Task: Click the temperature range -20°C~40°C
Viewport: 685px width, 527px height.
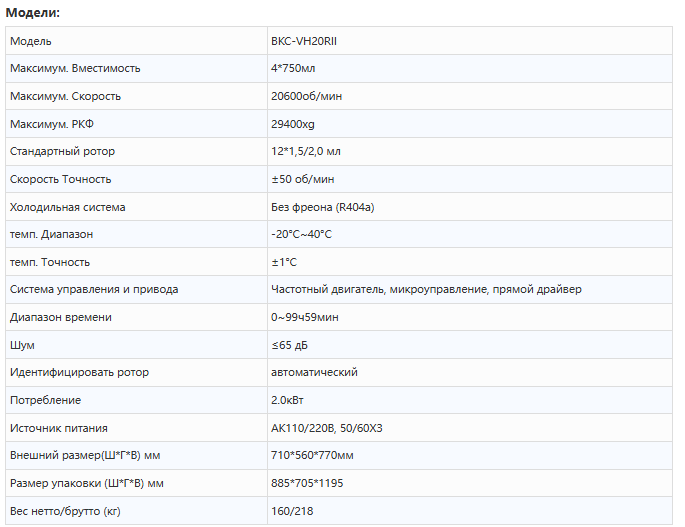Action: (x=301, y=234)
